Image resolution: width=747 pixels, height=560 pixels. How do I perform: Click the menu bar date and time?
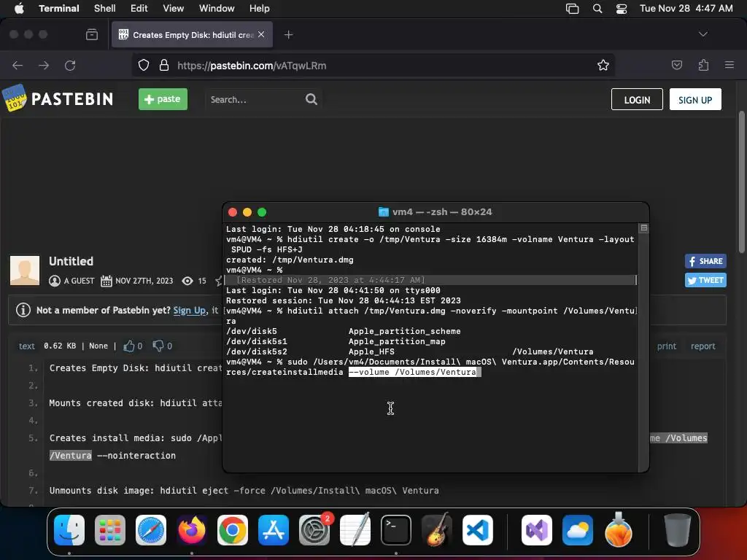pos(686,8)
